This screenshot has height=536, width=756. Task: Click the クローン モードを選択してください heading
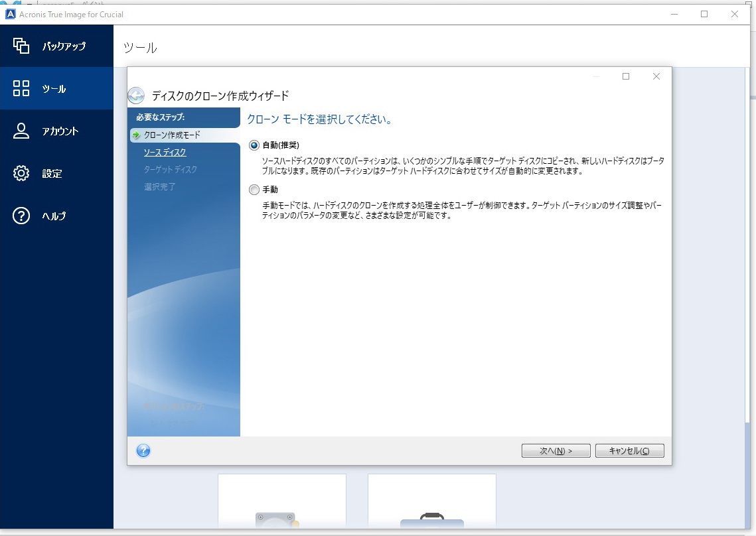pos(319,119)
